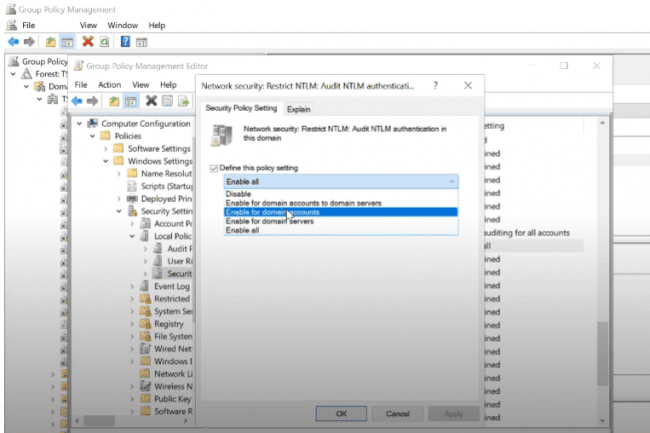
Task: Click the blue back arrow in Group Policy Management toolbar
Action: 13,42
